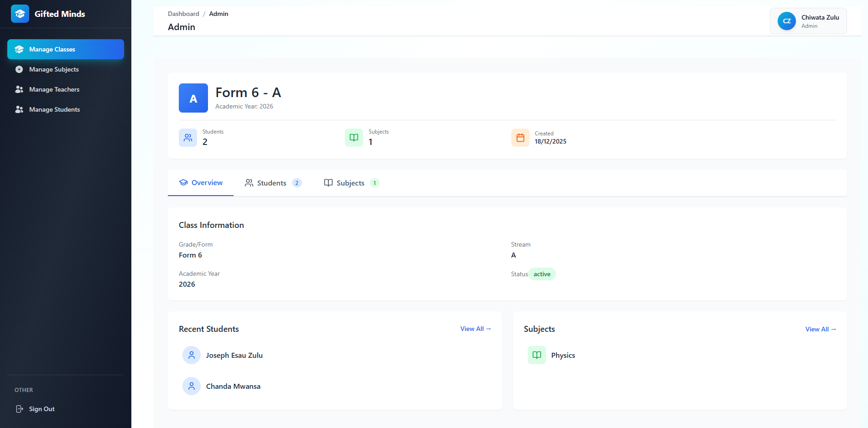The width and height of the screenshot is (868, 428).
Task: Switch to the Students tab
Action: pyautogui.click(x=272, y=183)
